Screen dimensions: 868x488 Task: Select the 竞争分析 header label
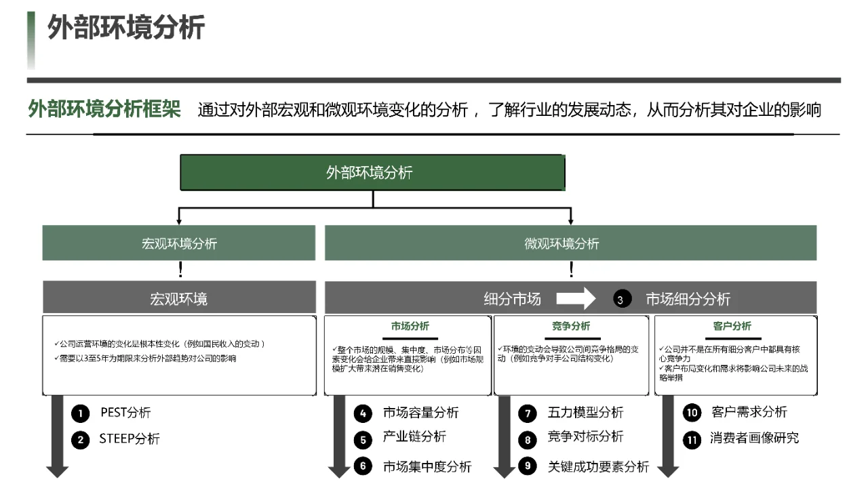[x=571, y=325]
